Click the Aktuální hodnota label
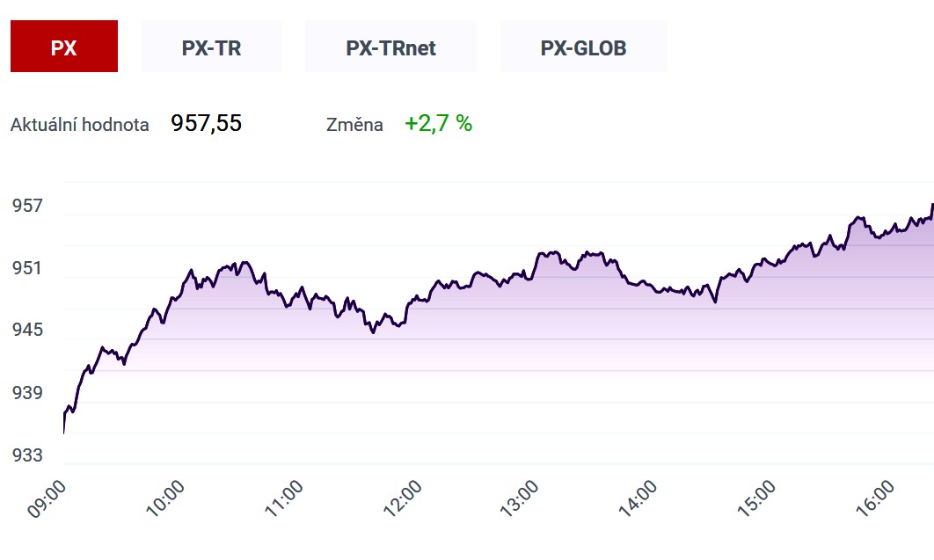The height and width of the screenshot is (560, 934). pos(80,124)
